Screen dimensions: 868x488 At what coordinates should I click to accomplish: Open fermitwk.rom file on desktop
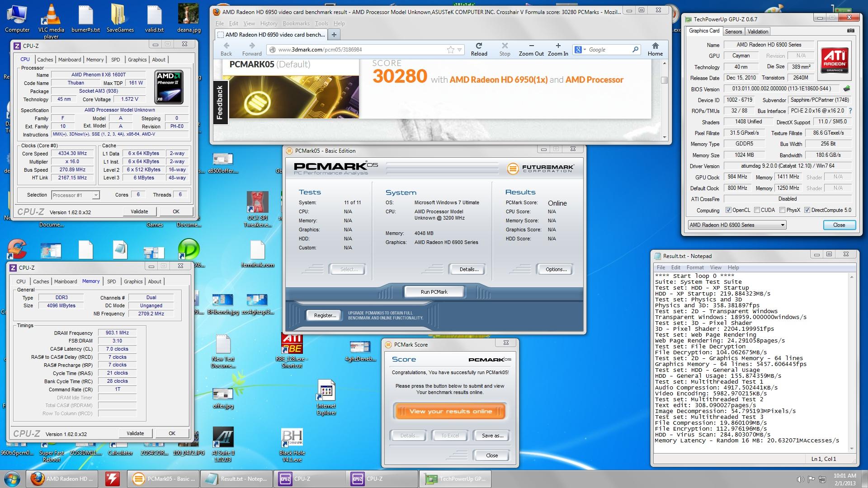click(257, 254)
